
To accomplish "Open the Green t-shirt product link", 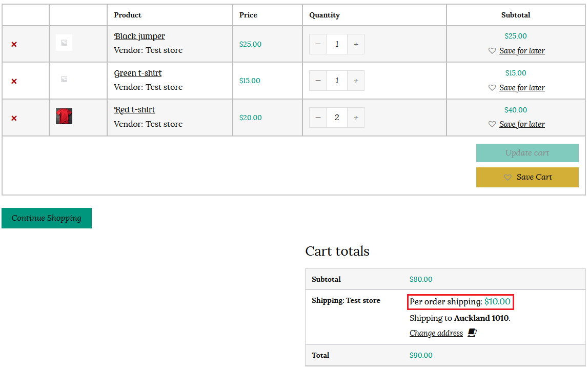I will coord(137,73).
